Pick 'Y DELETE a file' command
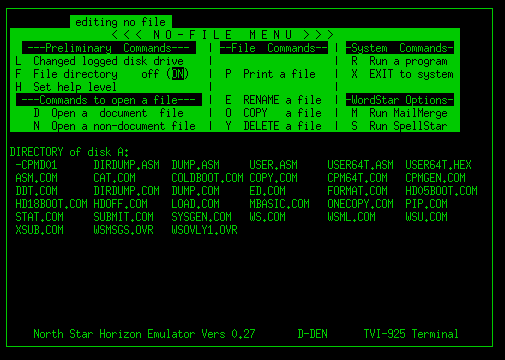Screen dimensions: 505x360 (273, 126)
